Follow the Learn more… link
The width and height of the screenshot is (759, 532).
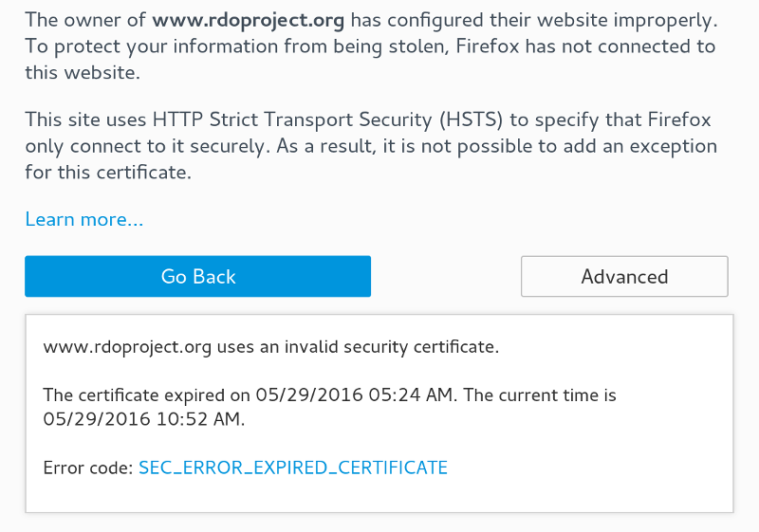click(84, 220)
